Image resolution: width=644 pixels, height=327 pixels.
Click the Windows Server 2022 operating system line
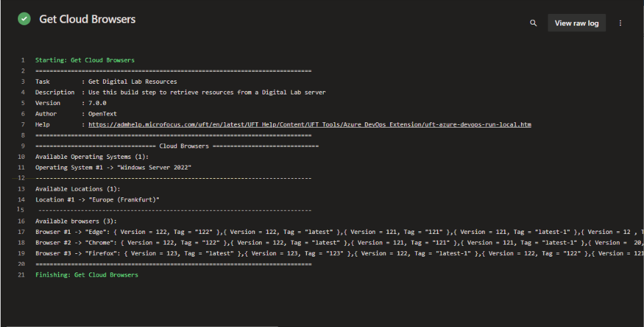[x=113, y=167]
